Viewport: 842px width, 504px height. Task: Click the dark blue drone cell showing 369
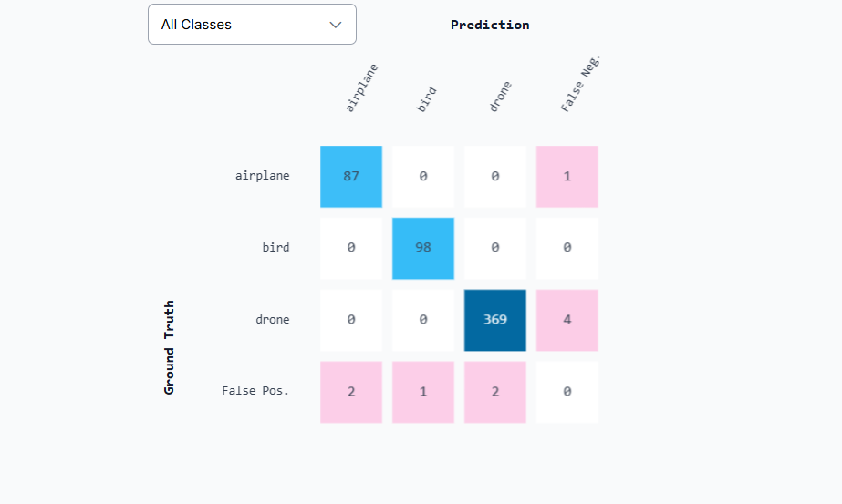tap(495, 320)
